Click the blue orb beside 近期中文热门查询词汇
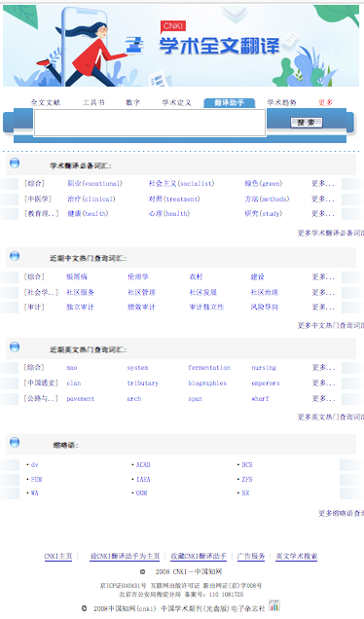 (x=15, y=256)
